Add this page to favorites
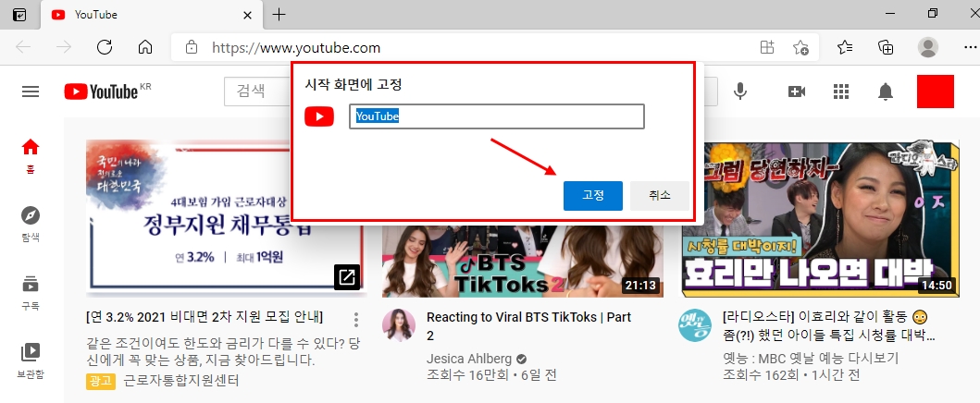 (x=800, y=47)
